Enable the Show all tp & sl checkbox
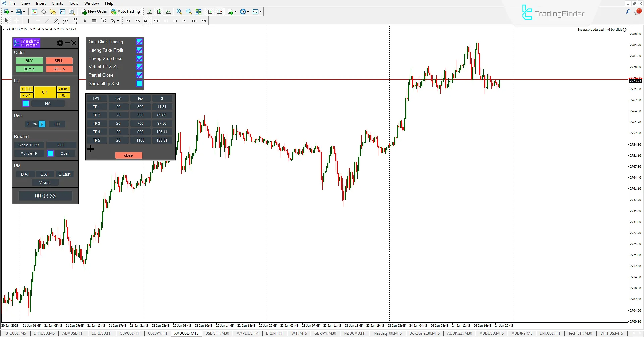The image size is (644, 337). 139,83
